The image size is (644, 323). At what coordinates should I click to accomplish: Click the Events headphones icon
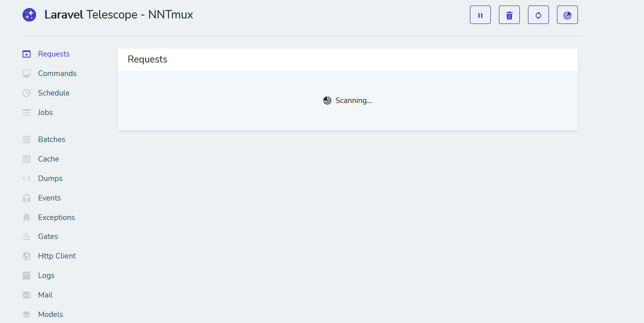[x=26, y=197]
